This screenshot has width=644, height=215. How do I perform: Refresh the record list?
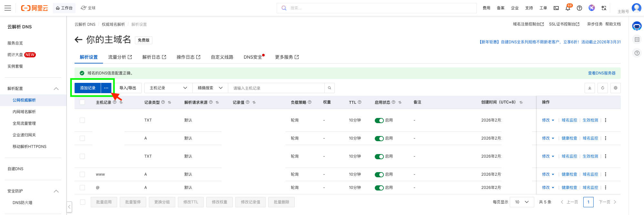pos(603,88)
